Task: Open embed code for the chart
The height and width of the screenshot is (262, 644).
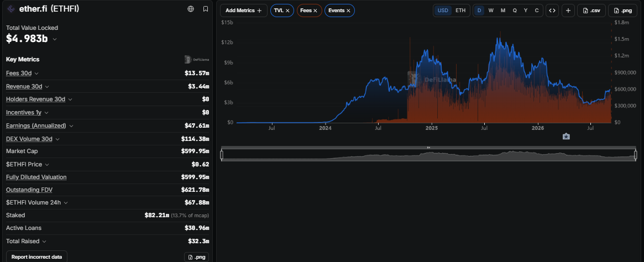Action: click(x=552, y=11)
